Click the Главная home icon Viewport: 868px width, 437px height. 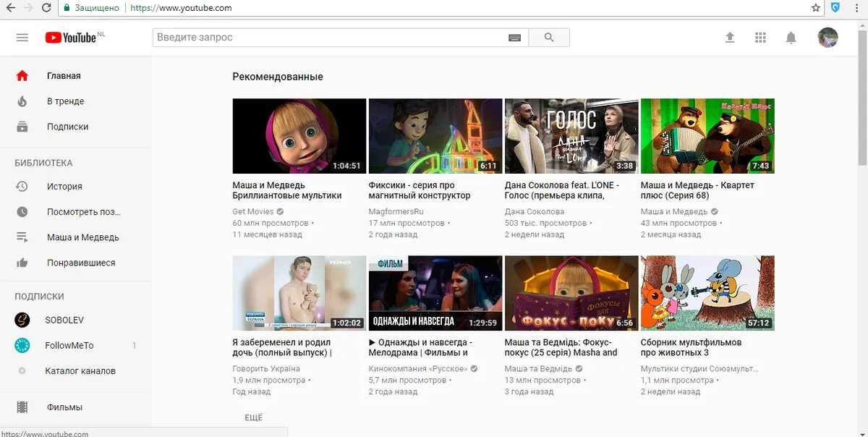click(x=22, y=76)
